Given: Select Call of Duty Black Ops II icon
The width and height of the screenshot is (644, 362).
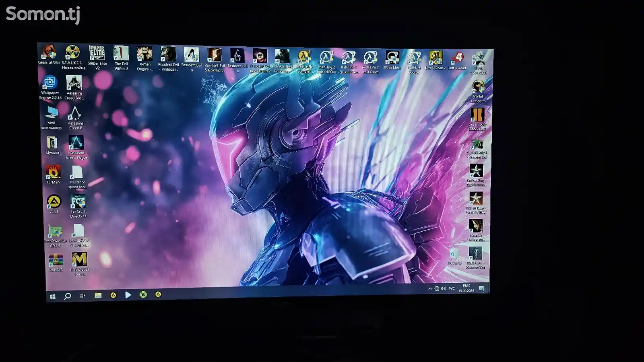Looking at the screenshot, I should (477, 120).
